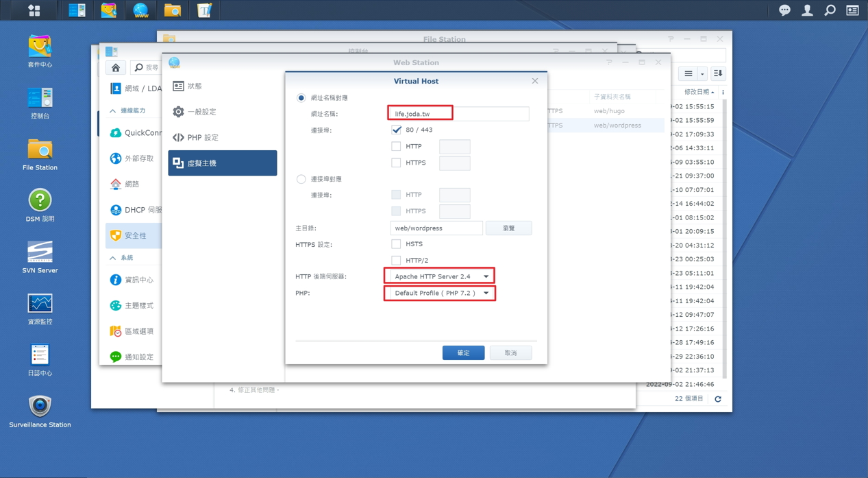This screenshot has height=478, width=868.
Task: Open the SVN Server desktop icon
Action: (40, 257)
